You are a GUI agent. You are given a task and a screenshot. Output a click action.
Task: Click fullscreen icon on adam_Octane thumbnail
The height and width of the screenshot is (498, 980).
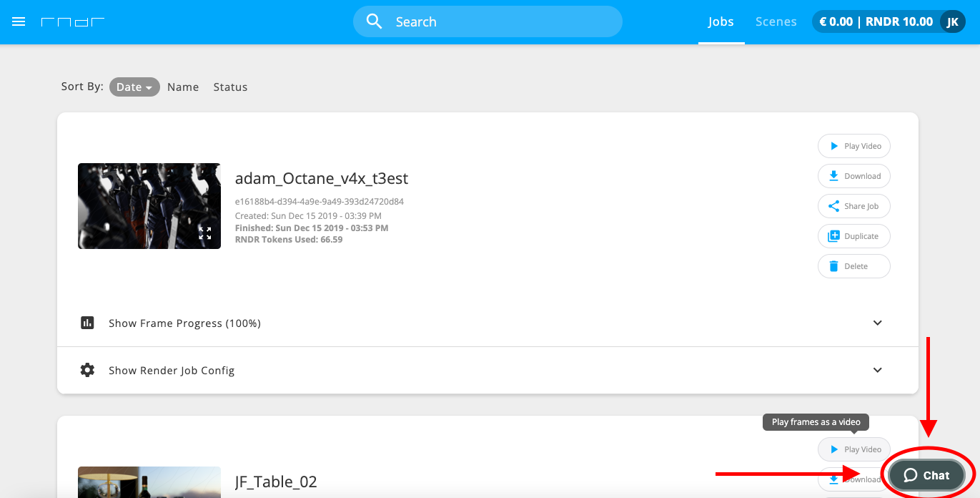pyautogui.click(x=205, y=233)
